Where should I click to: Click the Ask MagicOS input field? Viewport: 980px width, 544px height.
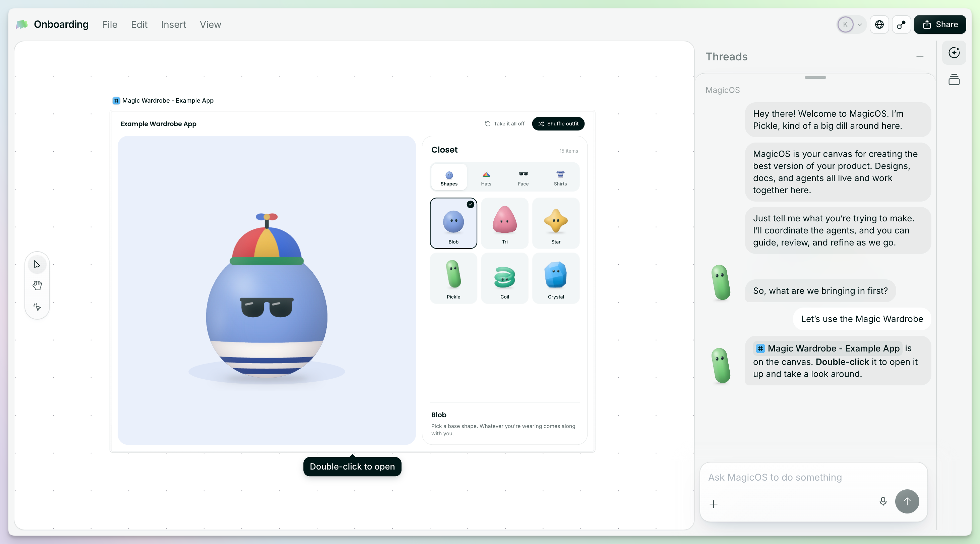813,477
